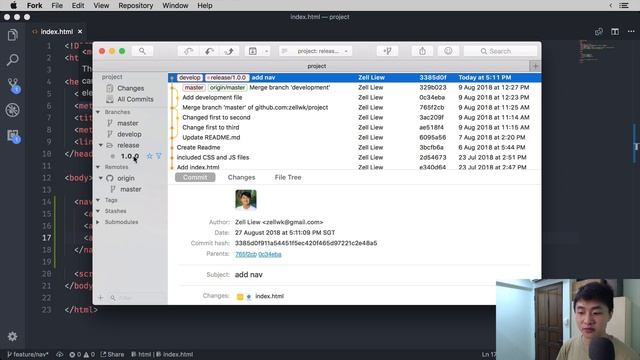The width and height of the screenshot is (640, 360).
Task: Select 'Changed first to second' commit
Action: [354, 117]
